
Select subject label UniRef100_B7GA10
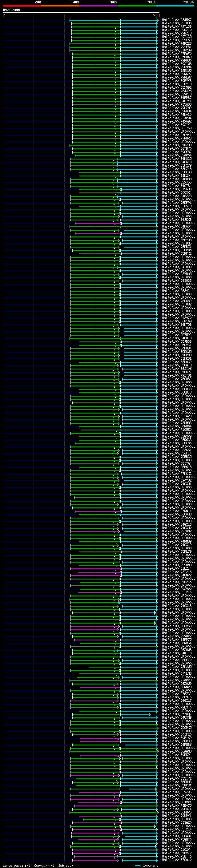tap(177, 860)
